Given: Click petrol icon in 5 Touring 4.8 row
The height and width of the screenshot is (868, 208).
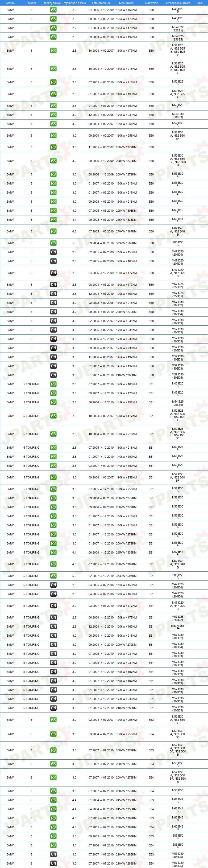Looking at the screenshot, I should tap(53, 564).
